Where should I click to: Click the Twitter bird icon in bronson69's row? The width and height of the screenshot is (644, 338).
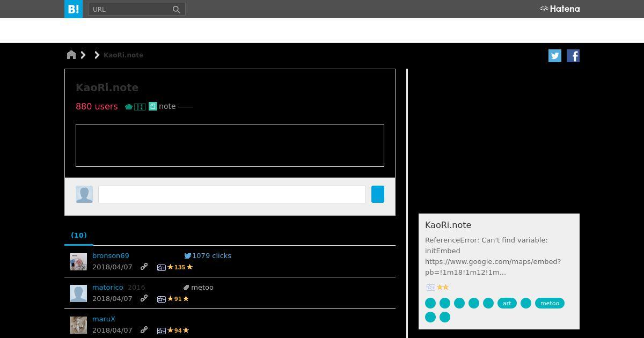188,256
